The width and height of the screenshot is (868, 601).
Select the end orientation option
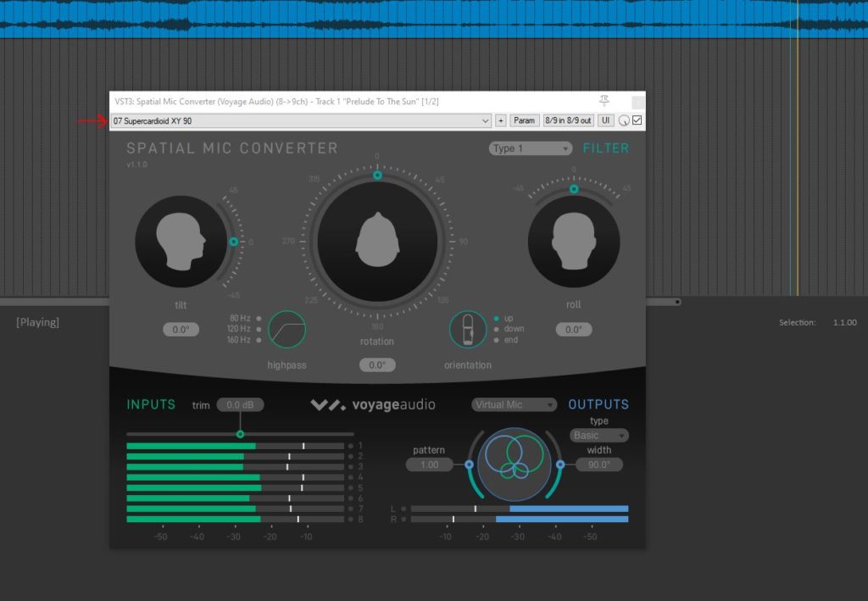click(x=496, y=340)
